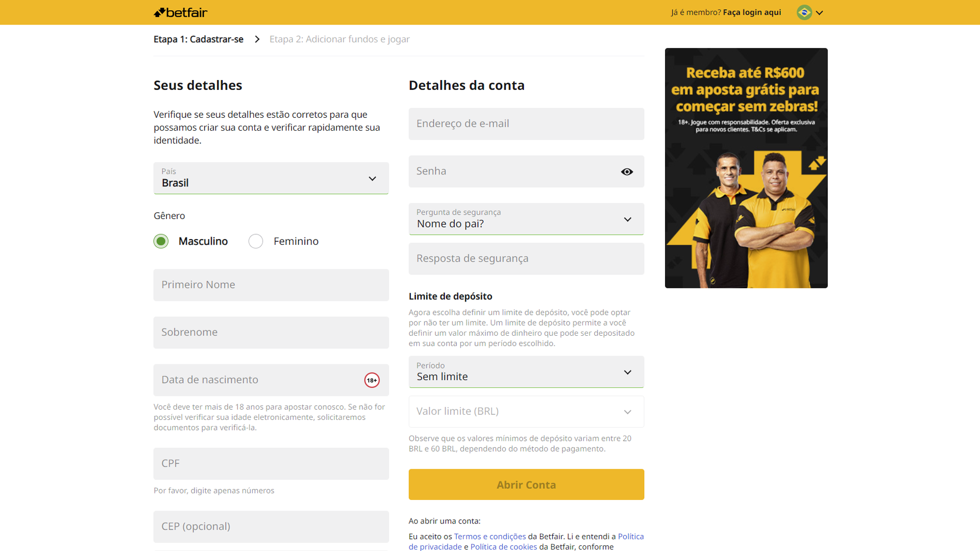Click the breadcrumb arrow between steps

click(257, 39)
